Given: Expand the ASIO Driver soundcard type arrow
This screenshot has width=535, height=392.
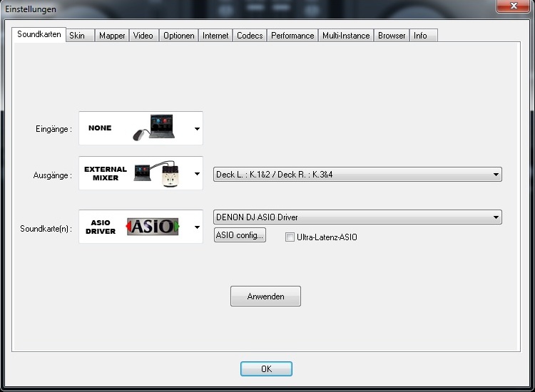Looking at the screenshot, I should (x=197, y=227).
